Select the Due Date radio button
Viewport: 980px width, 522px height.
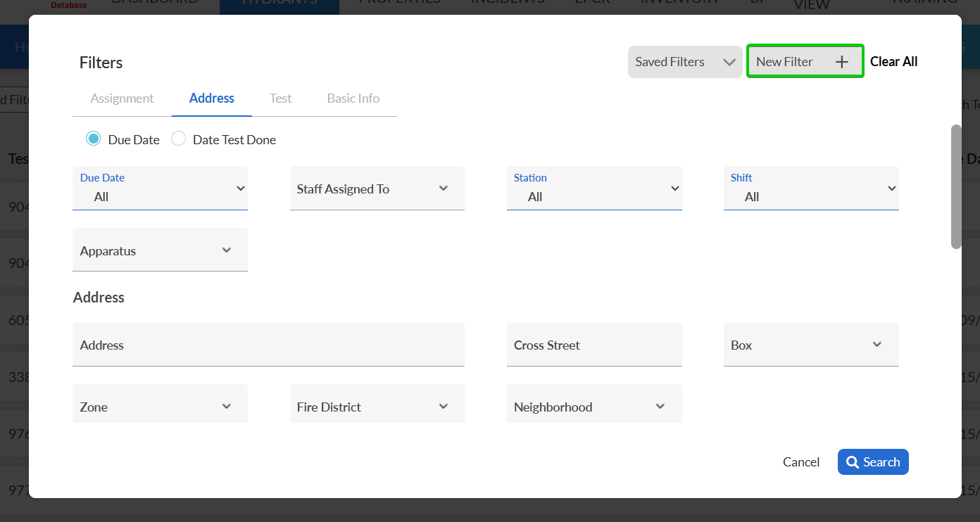93,139
